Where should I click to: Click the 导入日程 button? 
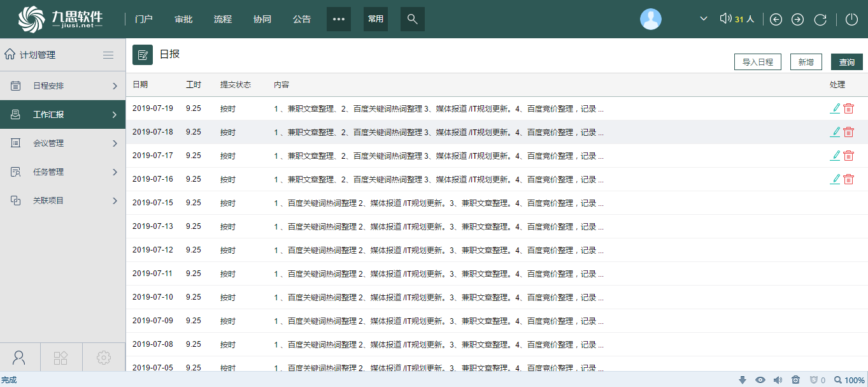click(757, 62)
